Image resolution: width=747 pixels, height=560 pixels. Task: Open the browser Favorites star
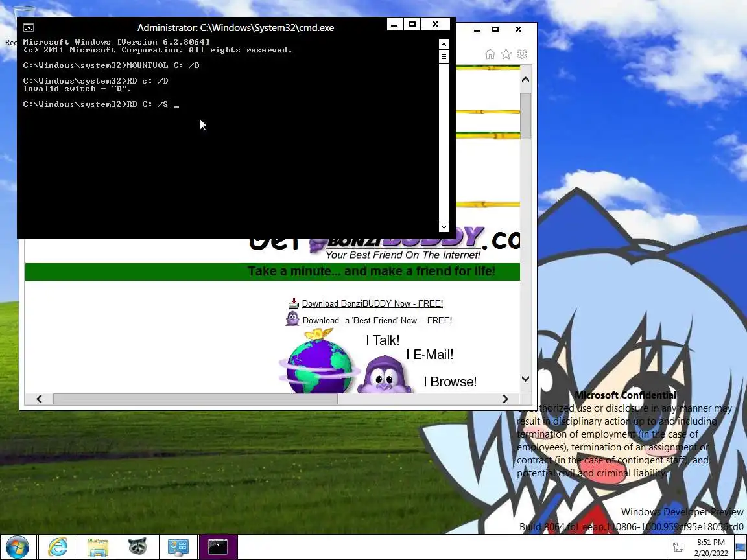tap(506, 54)
